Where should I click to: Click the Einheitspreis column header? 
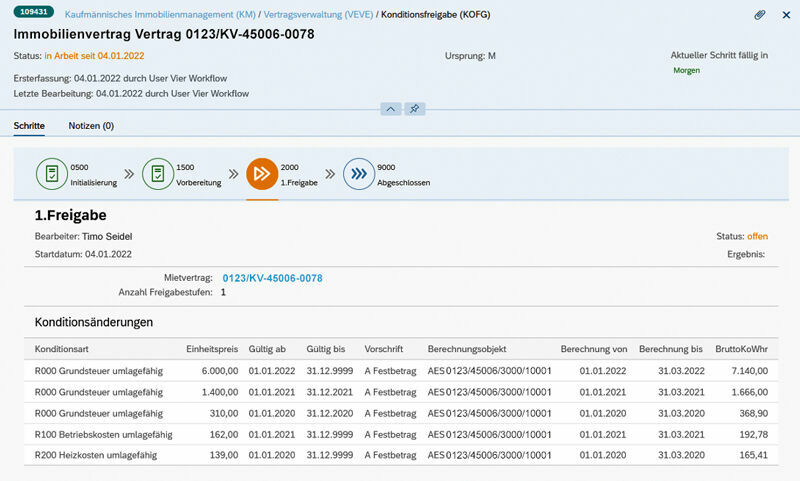click(x=211, y=349)
